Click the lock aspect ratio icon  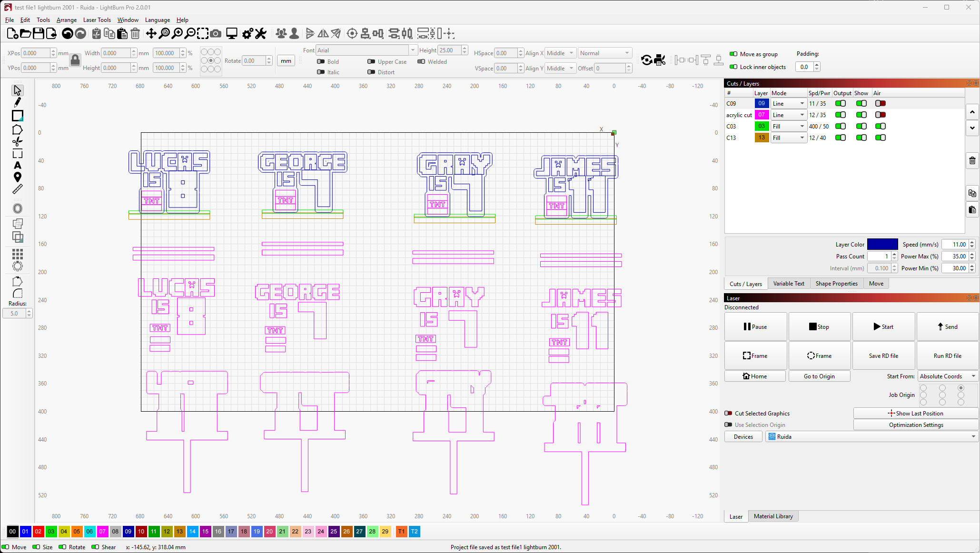click(x=75, y=60)
